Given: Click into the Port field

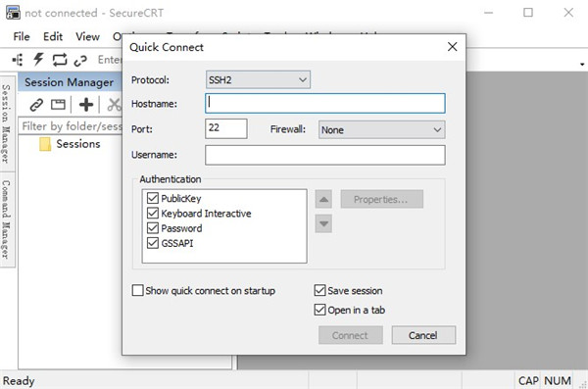Looking at the screenshot, I should (226, 128).
